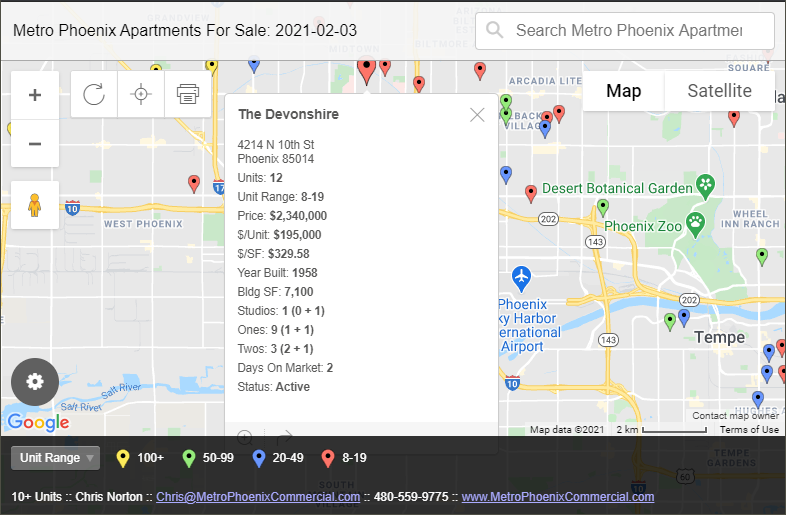Image resolution: width=786 pixels, height=515 pixels.
Task: Click Days On Market: 2 text
Action: (285, 368)
